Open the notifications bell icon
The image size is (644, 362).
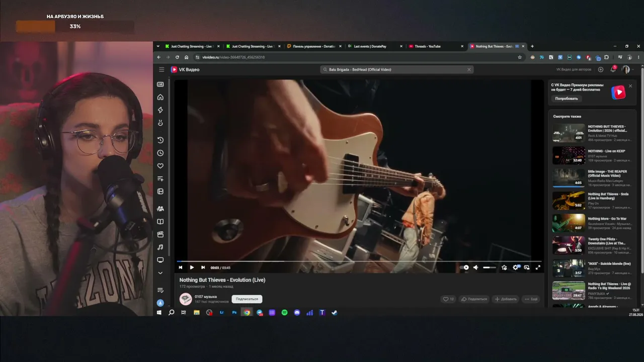coord(613,69)
